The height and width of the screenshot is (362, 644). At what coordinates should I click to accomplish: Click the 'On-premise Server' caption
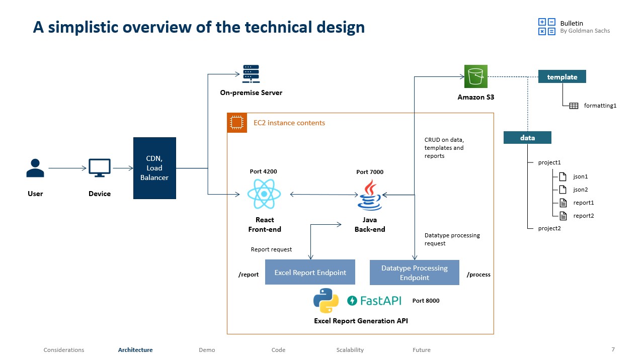tap(251, 93)
